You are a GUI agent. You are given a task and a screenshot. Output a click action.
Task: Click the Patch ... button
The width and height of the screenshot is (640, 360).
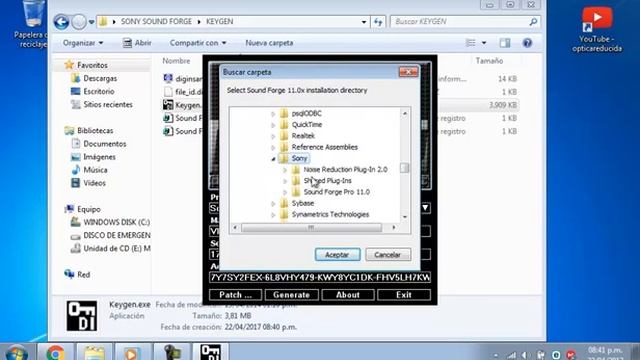[236, 295]
